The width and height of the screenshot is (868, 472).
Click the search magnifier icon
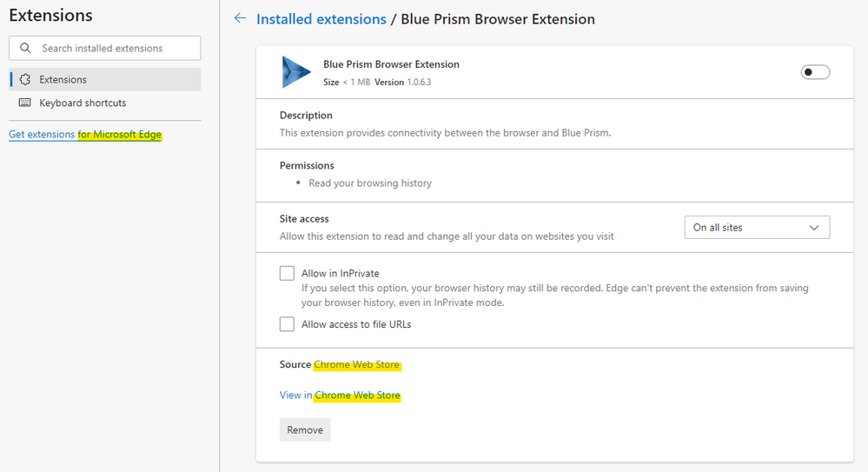pyautogui.click(x=25, y=49)
